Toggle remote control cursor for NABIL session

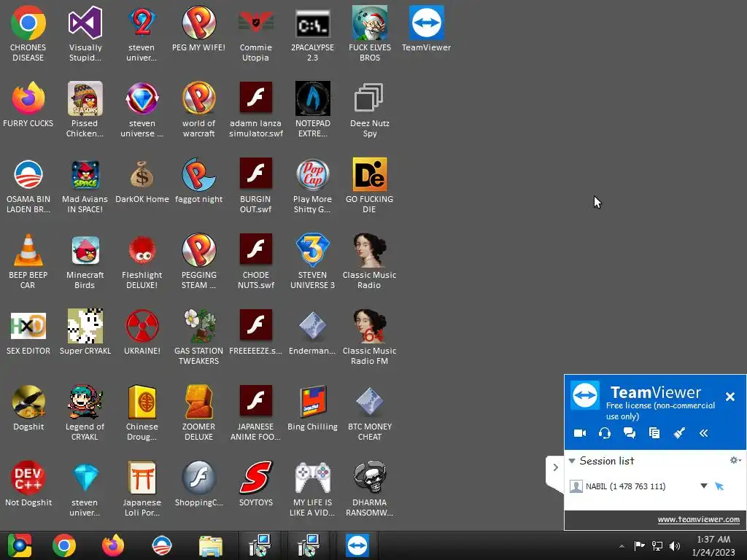coord(719,486)
